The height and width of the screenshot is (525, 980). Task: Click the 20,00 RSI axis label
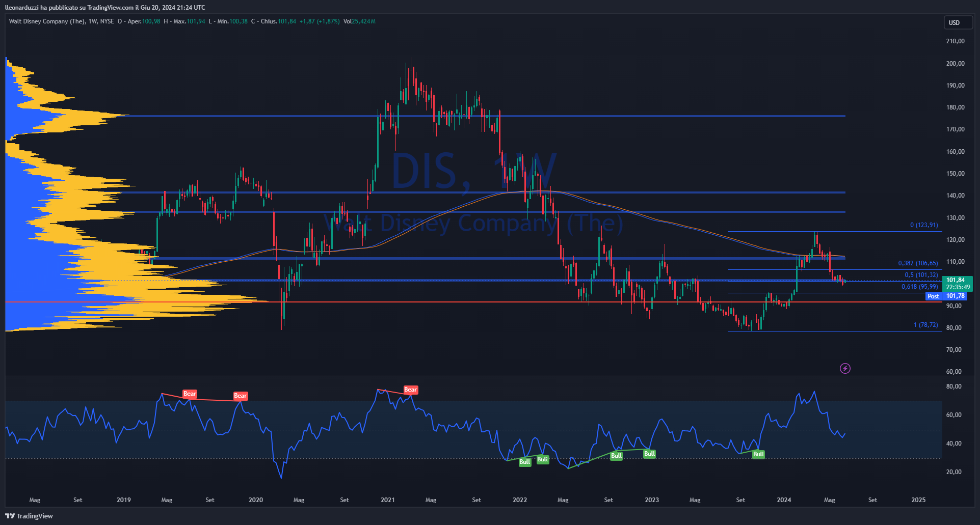954,472
